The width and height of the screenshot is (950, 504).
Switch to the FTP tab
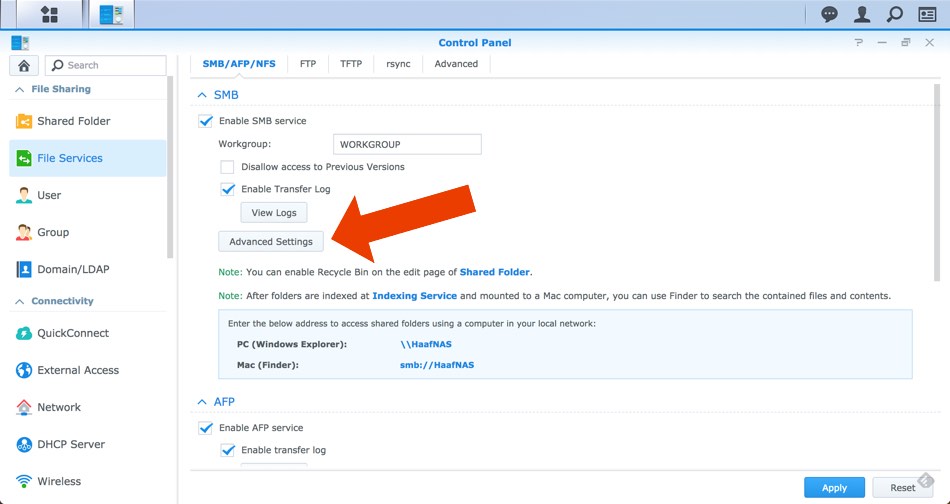pos(307,64)
